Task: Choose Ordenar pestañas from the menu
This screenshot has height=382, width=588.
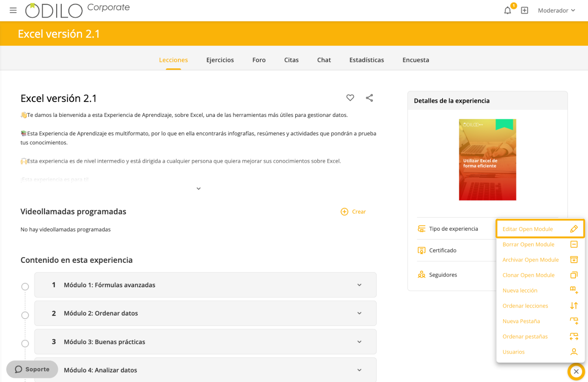Action: (540, 337)
